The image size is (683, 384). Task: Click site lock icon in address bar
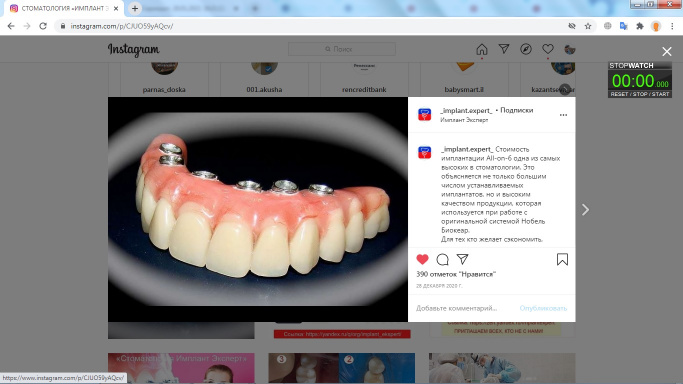pos(63,26)
